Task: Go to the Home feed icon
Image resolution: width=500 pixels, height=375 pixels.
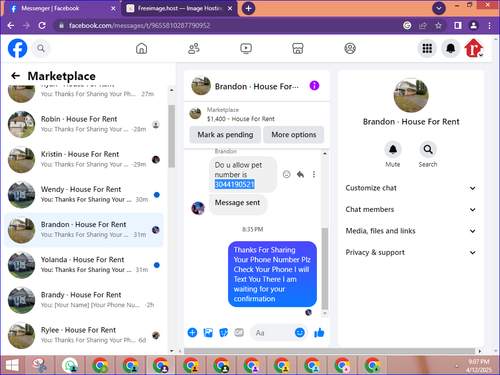Action: [141, 49]
